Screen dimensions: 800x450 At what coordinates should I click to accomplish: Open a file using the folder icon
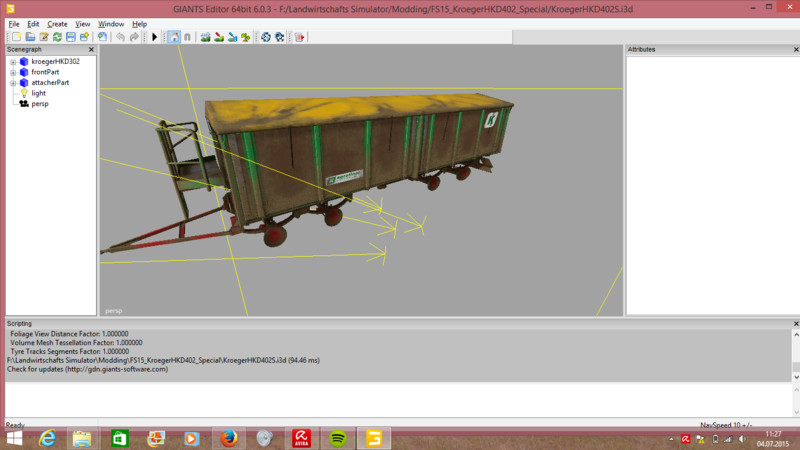[30, 37]
